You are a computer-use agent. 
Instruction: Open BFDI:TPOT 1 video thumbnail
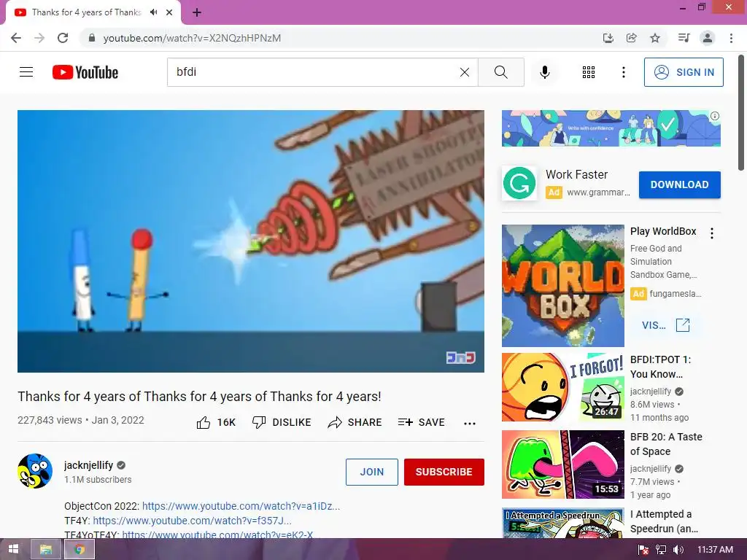(562, 387)
